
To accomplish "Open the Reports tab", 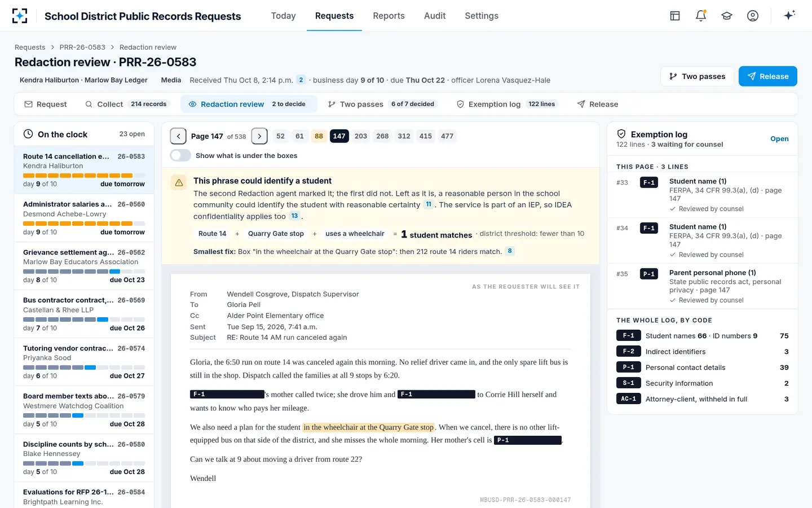I will (x=389, y=16).
